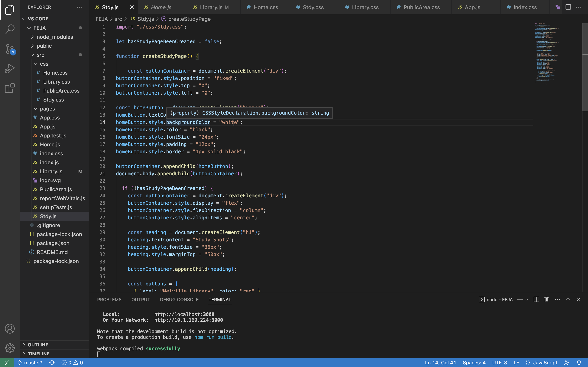Switch to the Library.js editor tab
588x367 pixels.
coord(211,7)
